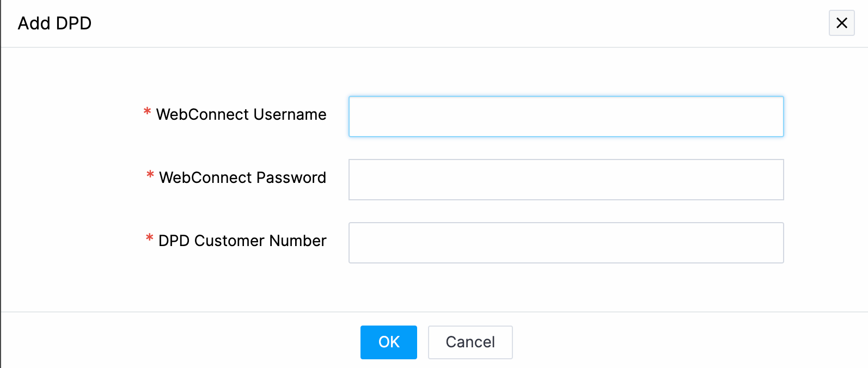The height and width of the screenshot is (368, 868).
Task: Dismiss the form using Cancel
Action: 470,342
